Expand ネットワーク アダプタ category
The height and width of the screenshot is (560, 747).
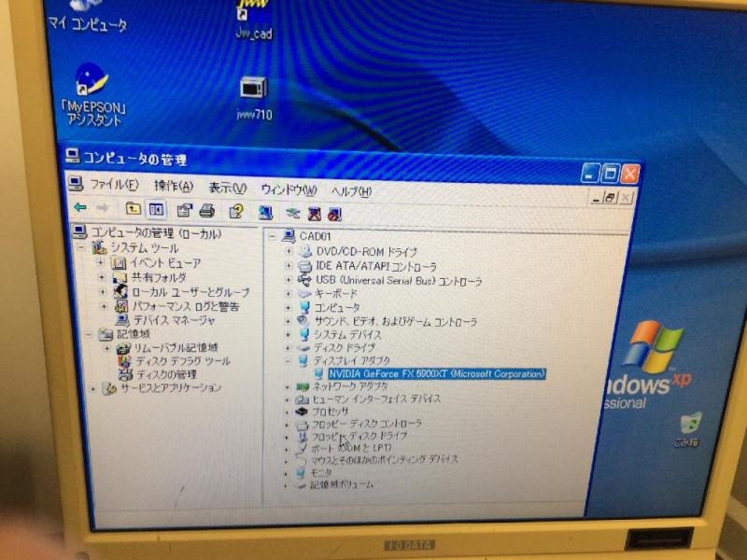point(287,386)
